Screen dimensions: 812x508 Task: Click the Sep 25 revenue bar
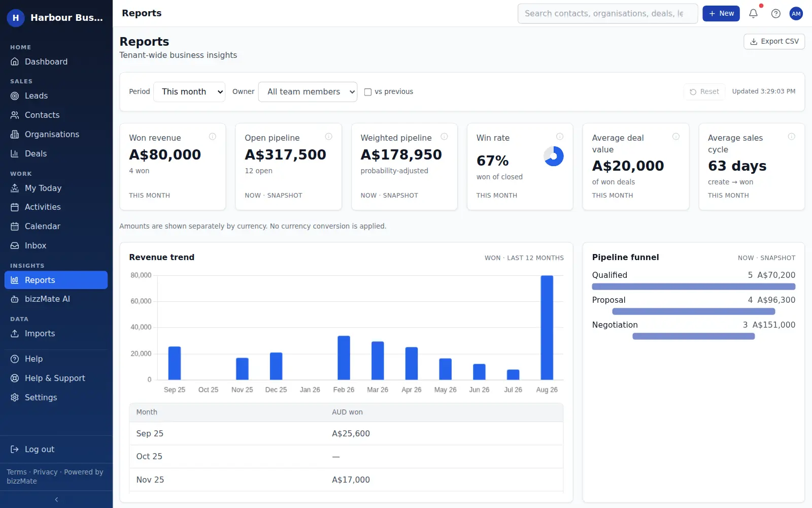pos(174,363)
